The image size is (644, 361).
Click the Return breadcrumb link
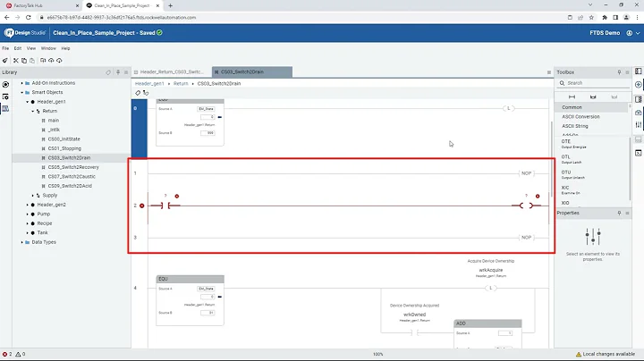(x=181, y=83)
